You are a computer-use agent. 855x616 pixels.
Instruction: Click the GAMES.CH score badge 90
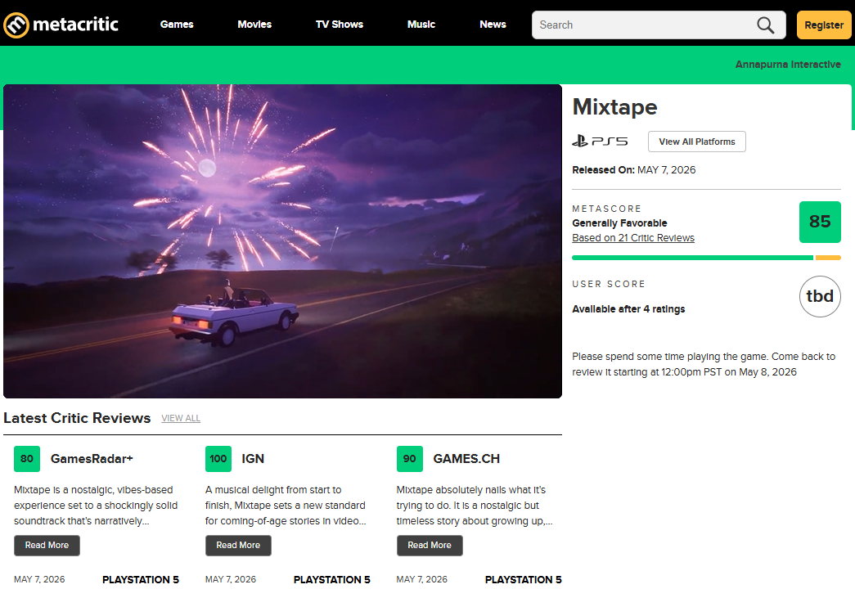410,459
